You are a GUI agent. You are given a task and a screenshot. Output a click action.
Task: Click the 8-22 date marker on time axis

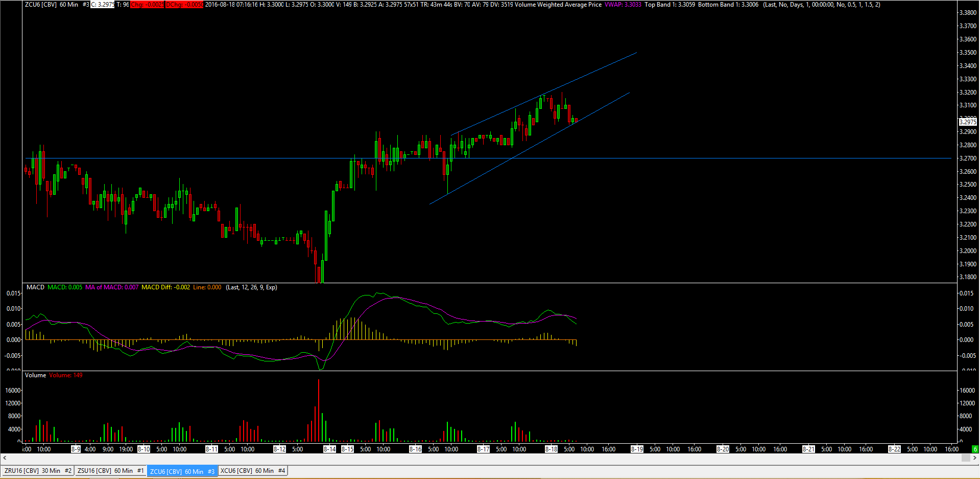[x=894, y=449]
